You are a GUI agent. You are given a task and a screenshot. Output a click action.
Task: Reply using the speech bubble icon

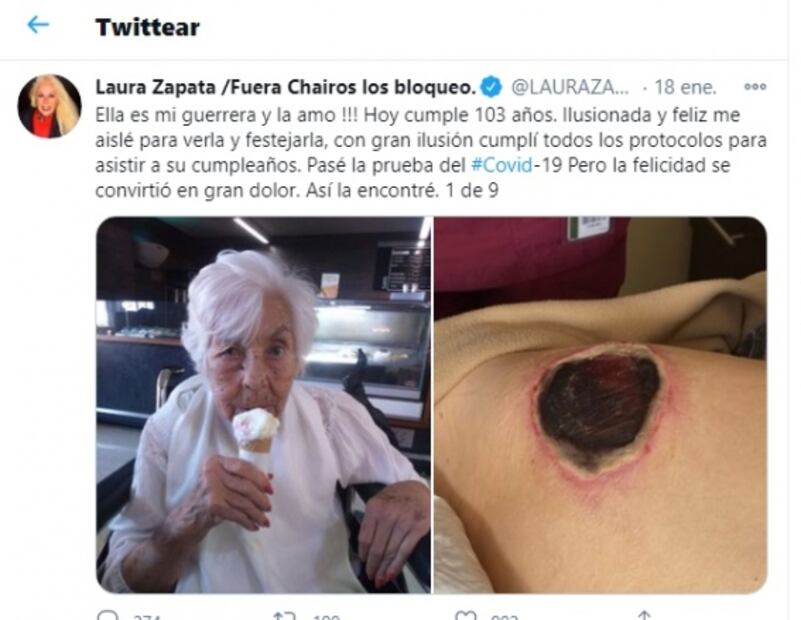107,614
